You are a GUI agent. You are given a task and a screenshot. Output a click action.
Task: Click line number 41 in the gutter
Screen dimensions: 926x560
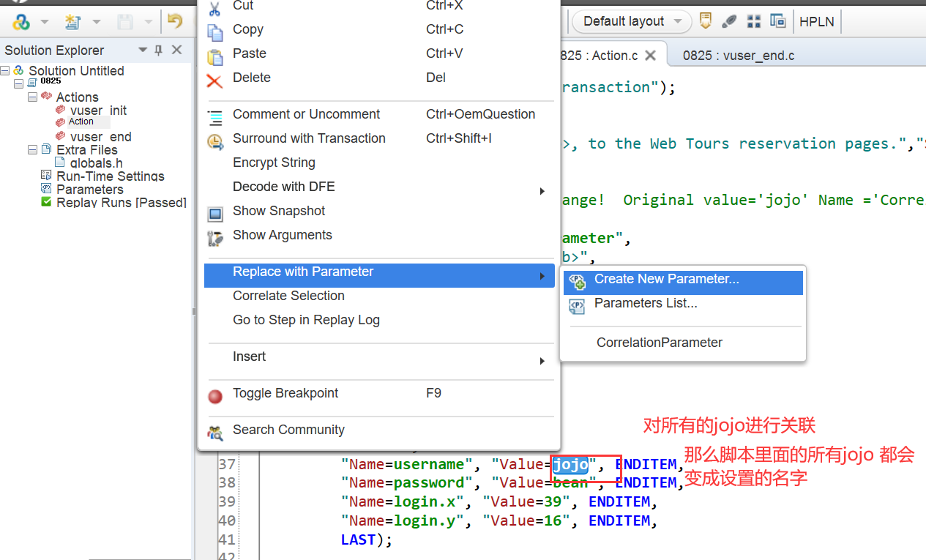point(227,540)
